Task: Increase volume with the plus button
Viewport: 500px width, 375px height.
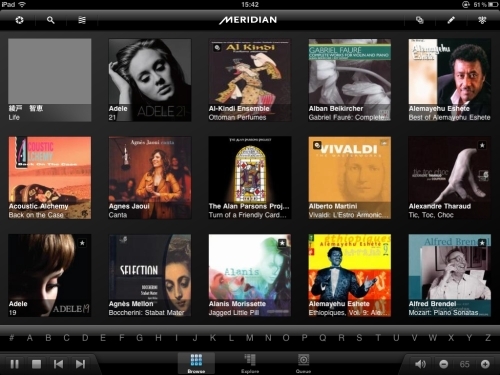Action: (x=485, y=364)
